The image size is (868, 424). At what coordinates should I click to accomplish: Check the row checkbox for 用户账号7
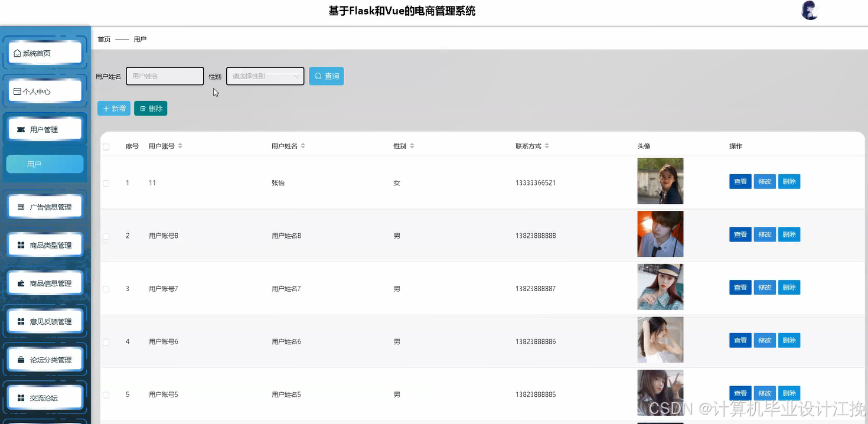[x=106, y=289]
